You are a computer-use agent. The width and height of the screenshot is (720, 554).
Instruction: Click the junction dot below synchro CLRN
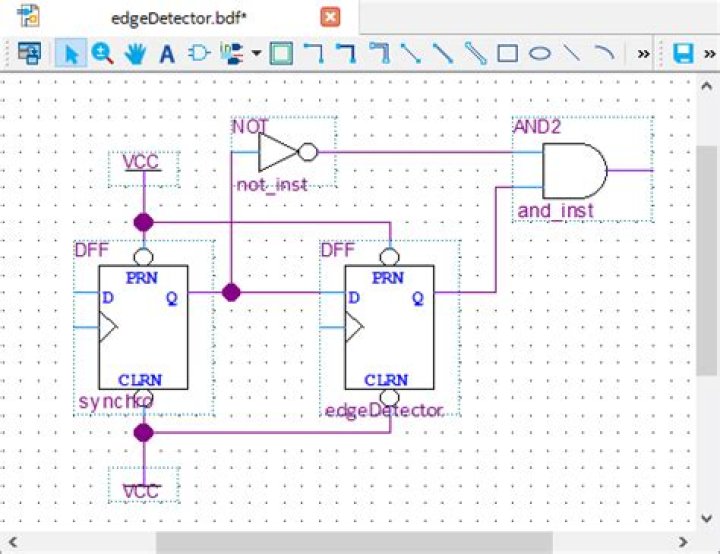143,433
